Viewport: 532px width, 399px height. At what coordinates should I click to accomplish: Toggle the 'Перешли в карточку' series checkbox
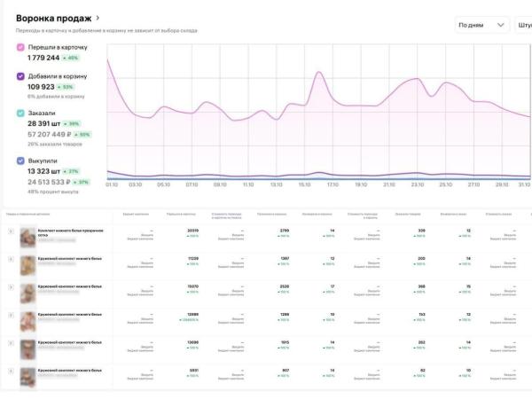click(20, 47)
